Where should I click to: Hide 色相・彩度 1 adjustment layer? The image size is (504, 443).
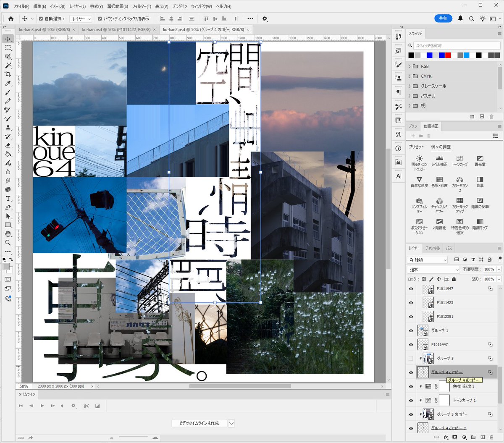pyautogui.click(x=411, y=386)
